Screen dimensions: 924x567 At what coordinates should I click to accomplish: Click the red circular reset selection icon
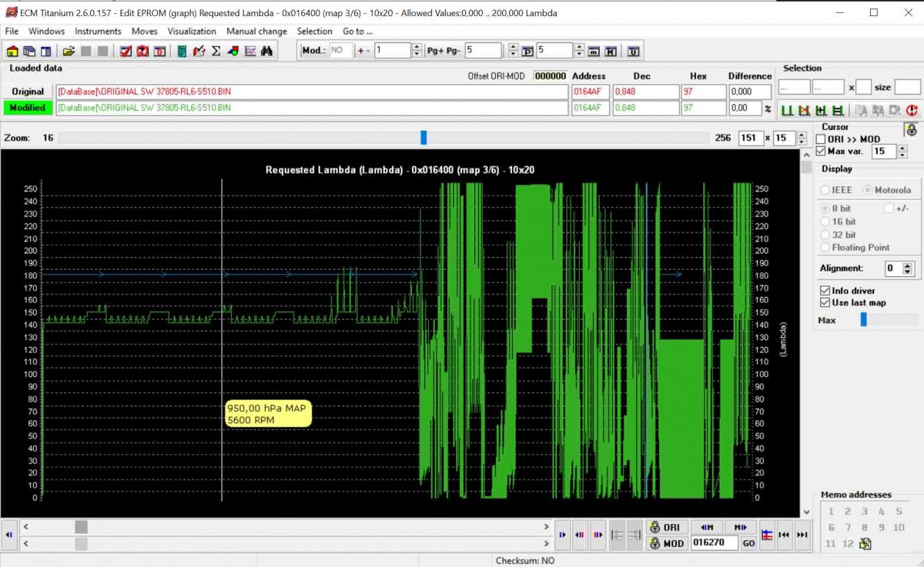point(912,111)
